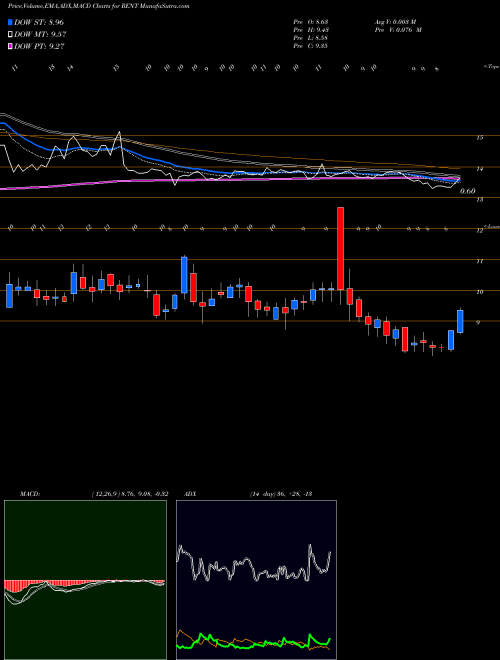Screen dimensions: 500x660
Task: Click the 'Pre V: 0.076 M' volume text
Action: point(398,30)
